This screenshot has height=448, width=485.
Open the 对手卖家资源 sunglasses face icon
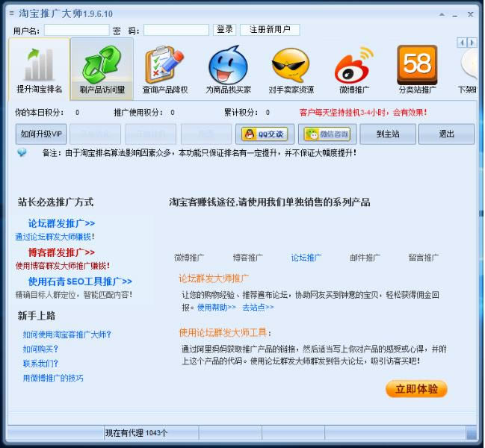[291, 70]
